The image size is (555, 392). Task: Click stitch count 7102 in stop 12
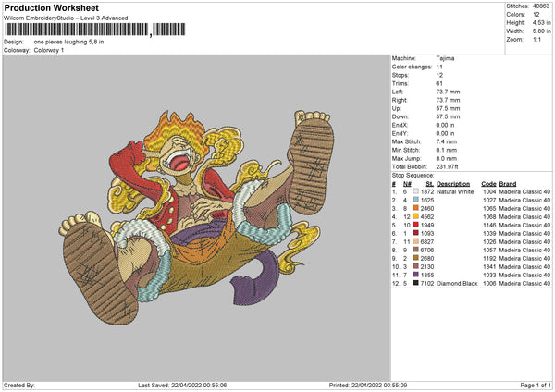427,284
